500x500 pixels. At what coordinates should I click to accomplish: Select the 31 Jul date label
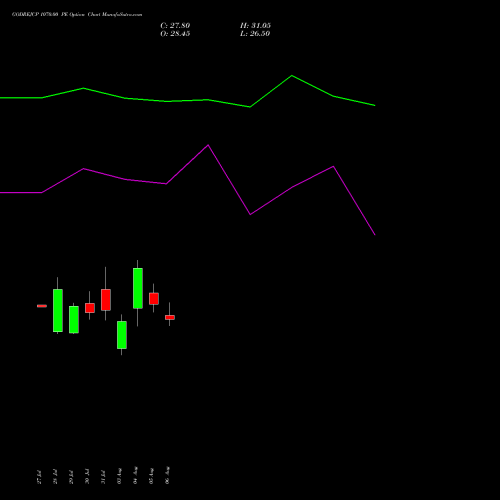coord(103,477)
